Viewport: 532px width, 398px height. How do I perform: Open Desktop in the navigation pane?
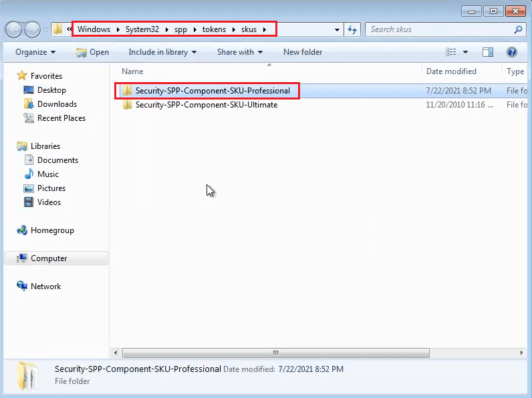click(51, 90)
